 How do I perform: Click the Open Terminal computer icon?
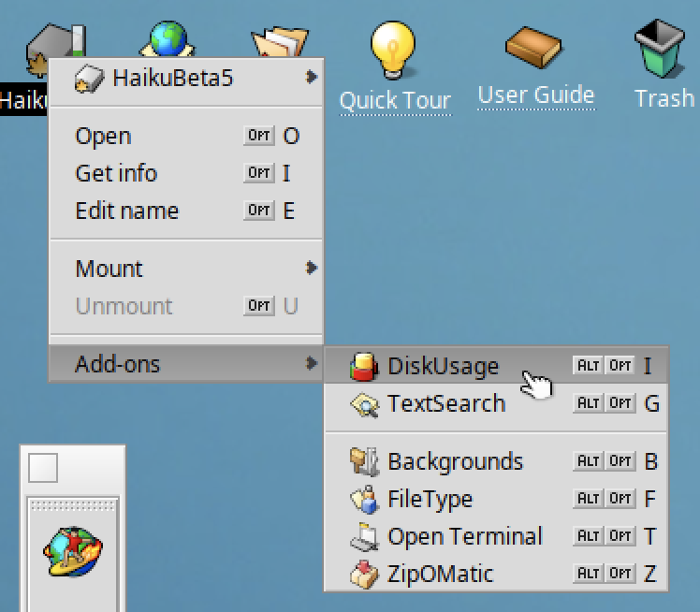(x=364, y=536)
